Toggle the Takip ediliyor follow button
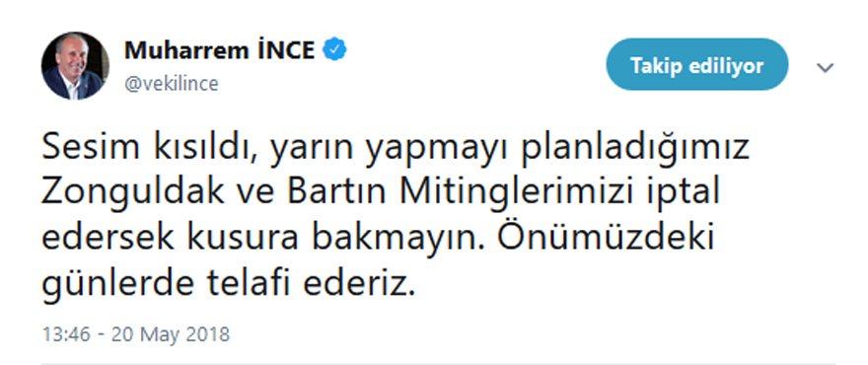This screenshot has width=868, height=365. 697,65
